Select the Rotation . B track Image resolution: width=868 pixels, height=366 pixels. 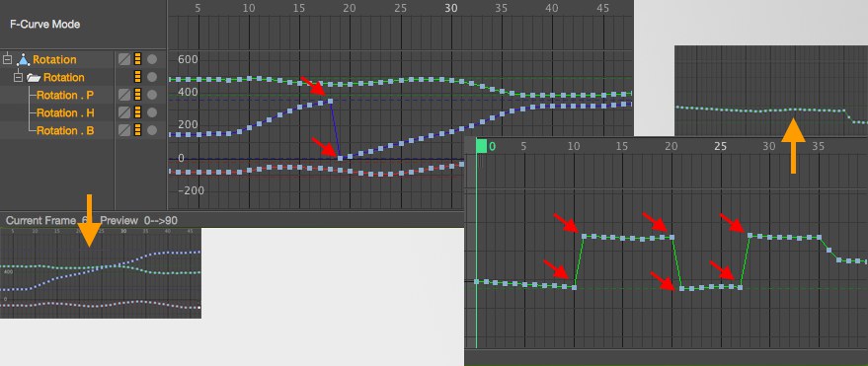pyautogui.click(x=65, y=131)
